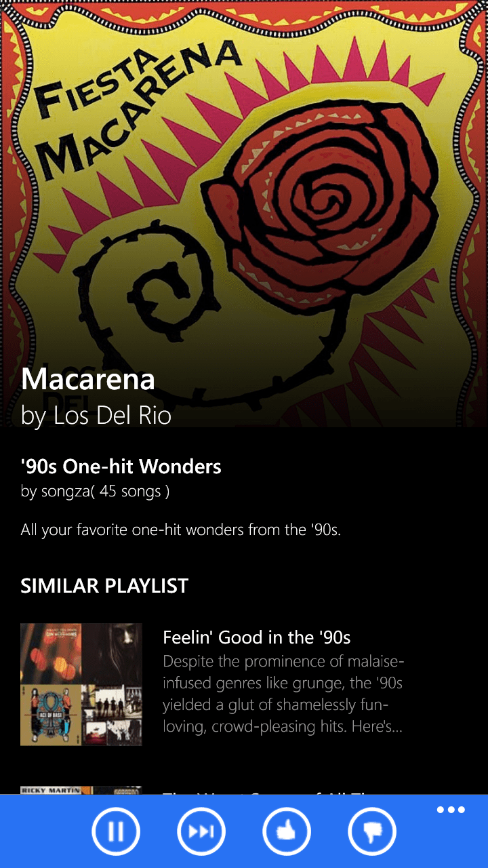This screenshot has height=868, width=488.
Task: Open the Feelin' Good in the '90s thumbnail
Action: [81, 684]
